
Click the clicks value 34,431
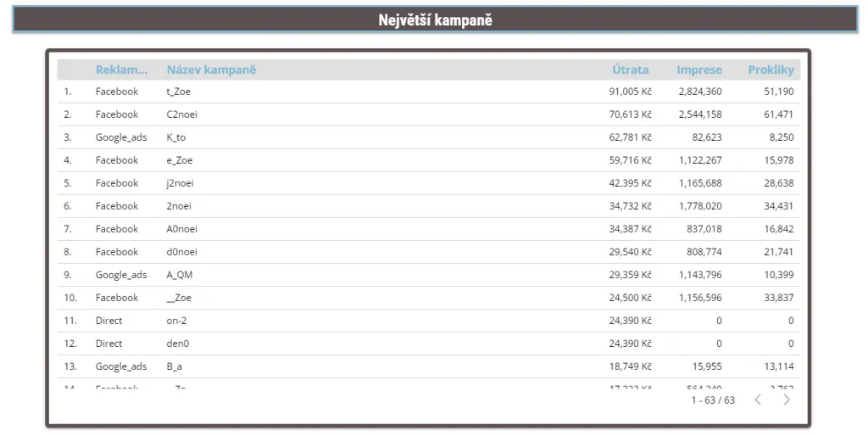click(x=779, y=206)
